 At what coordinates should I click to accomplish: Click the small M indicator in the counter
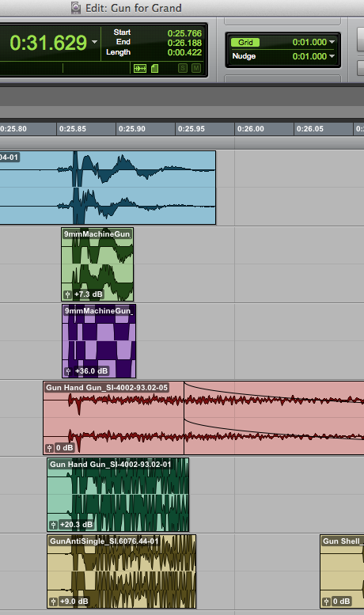(196, 68)
